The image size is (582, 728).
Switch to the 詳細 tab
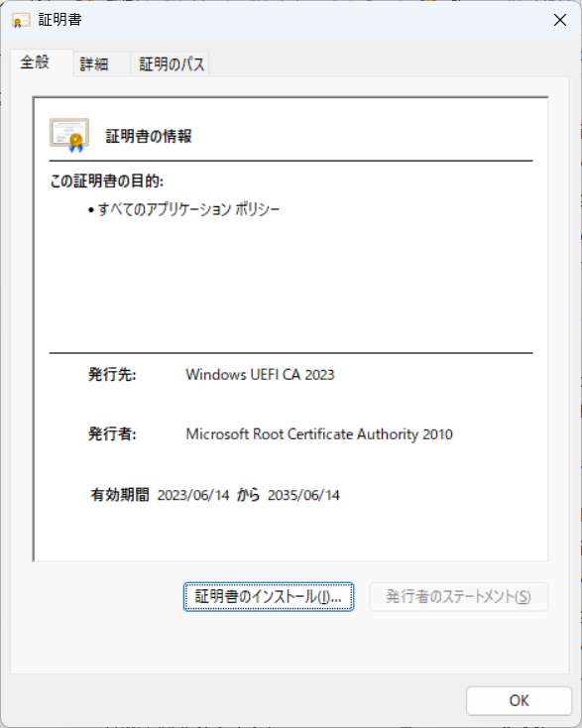click(102, 63)
